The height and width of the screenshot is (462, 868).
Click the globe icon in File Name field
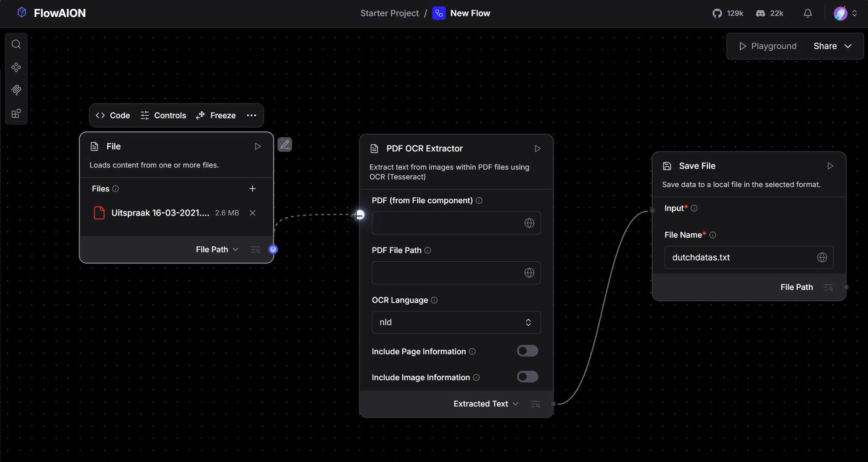[823, 257]
